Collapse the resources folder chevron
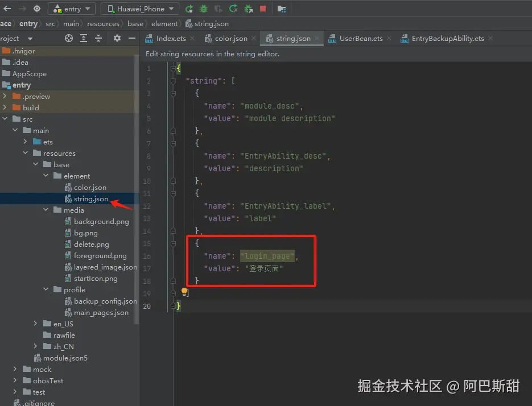532x406 pixels. [26, 153]
